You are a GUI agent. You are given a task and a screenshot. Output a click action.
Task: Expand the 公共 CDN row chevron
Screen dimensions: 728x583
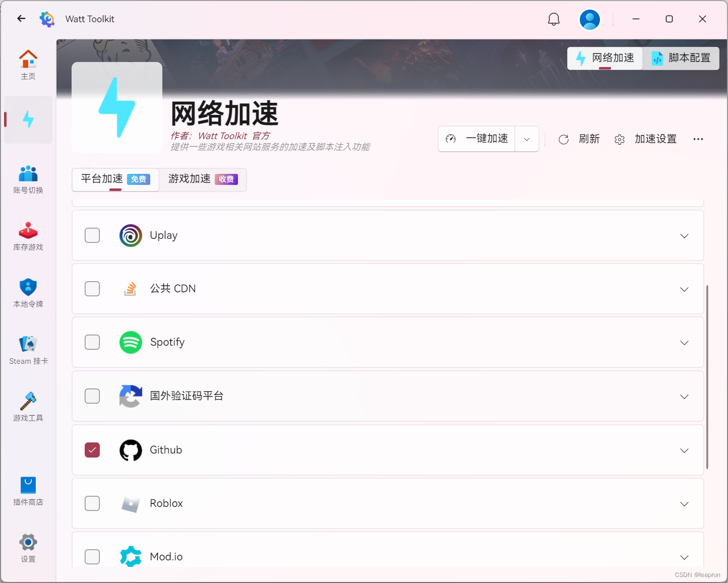684,289
